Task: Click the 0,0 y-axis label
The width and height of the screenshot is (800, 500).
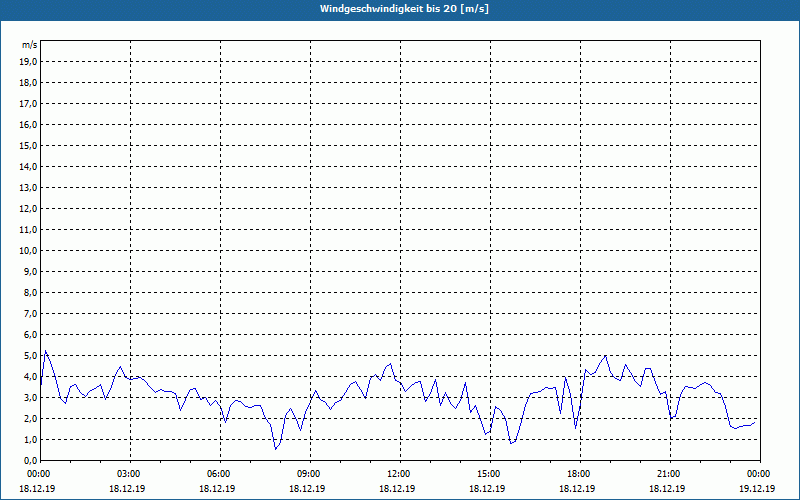Action: [x=30, y=461]
